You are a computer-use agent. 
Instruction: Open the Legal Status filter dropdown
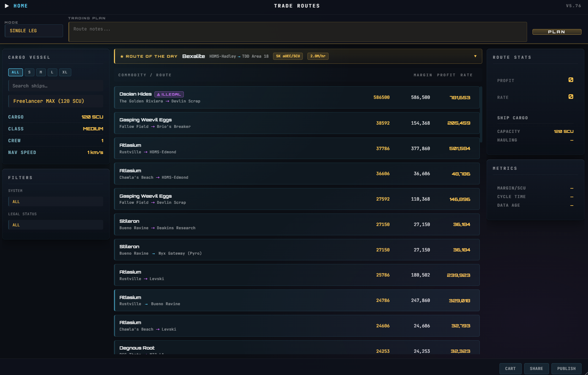(56, 225)
